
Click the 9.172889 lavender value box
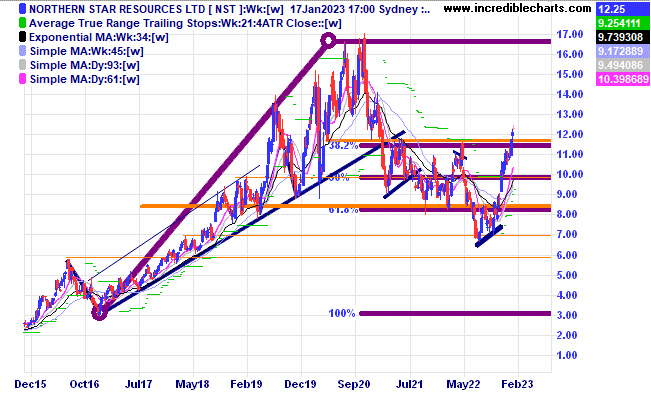(x=622, y=51)
